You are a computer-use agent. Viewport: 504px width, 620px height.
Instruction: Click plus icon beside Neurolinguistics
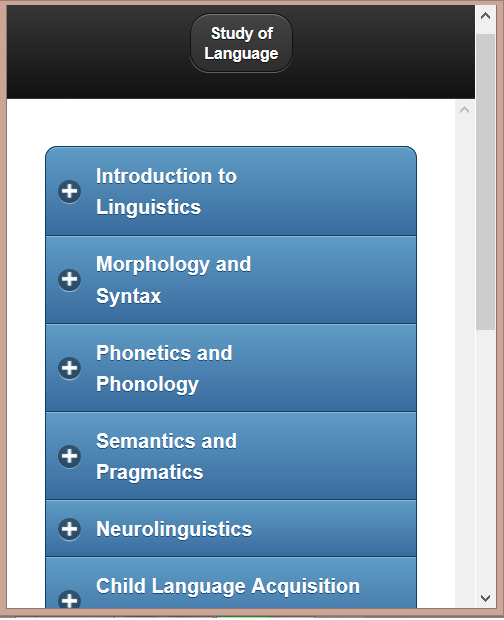click(x=70, y=529)
